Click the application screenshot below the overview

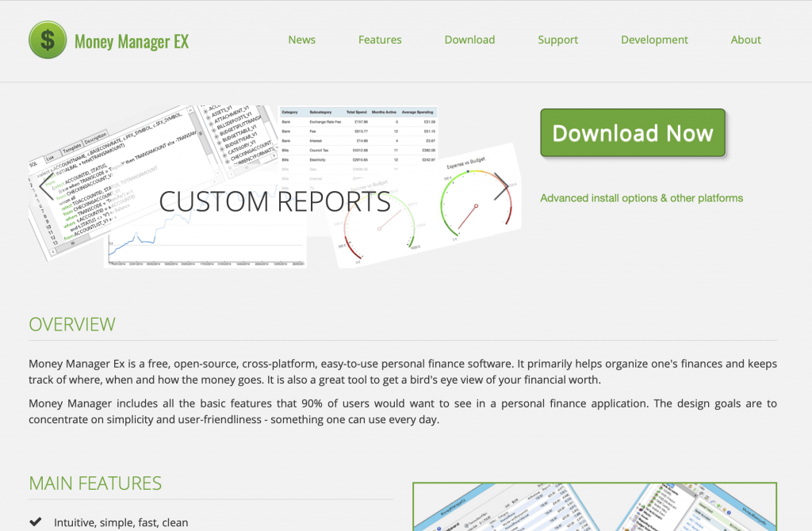coord(595,506)
